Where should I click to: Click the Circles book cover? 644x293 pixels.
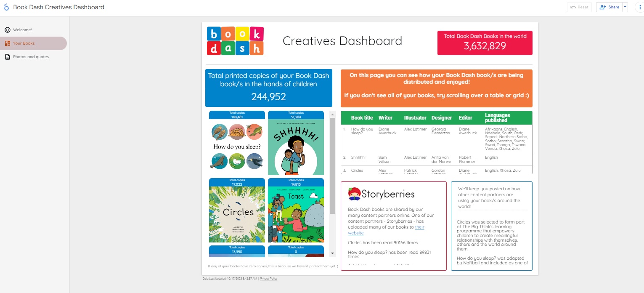[237, 214]
